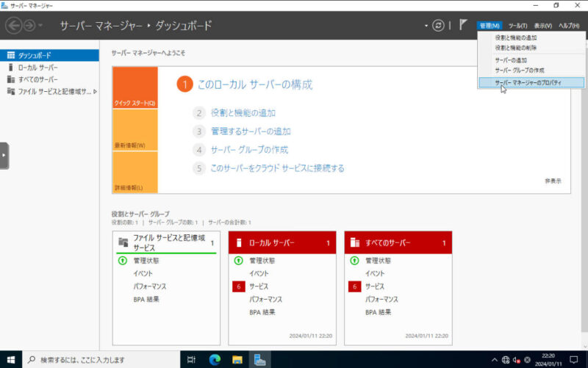The height and width of the screenshot is (368, 588).
Task: Open the すべてのサーバー red tile header
Action: pyautogui.click(x=398, y=243)
